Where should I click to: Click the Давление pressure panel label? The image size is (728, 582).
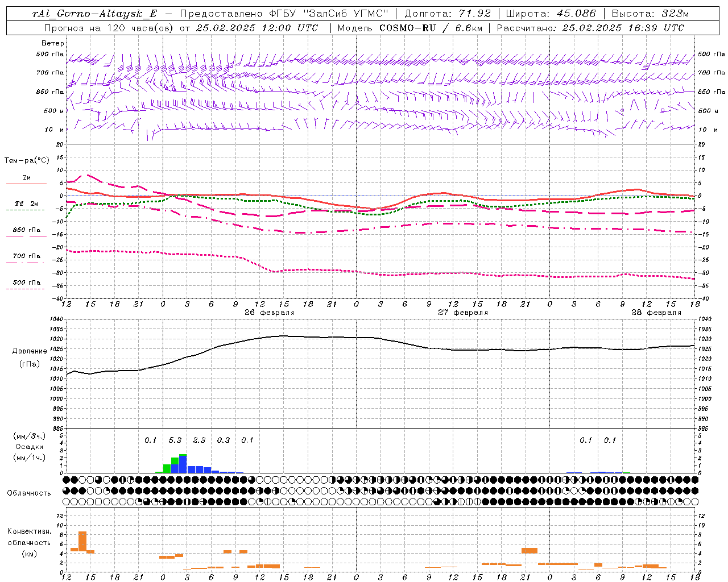28,351
